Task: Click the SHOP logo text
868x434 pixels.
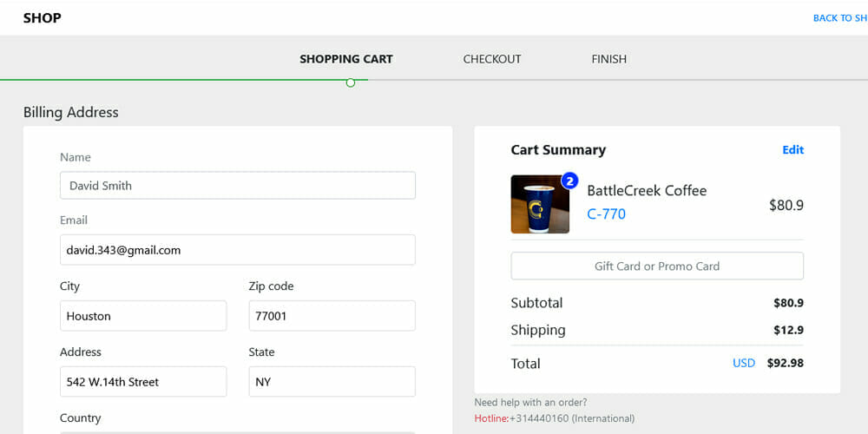Action: point(43,18)
